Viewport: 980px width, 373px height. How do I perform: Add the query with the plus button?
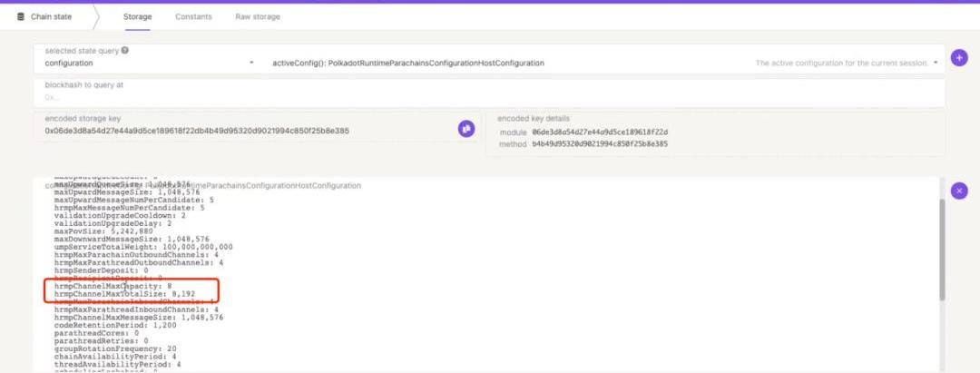click(x=958, y=58)
